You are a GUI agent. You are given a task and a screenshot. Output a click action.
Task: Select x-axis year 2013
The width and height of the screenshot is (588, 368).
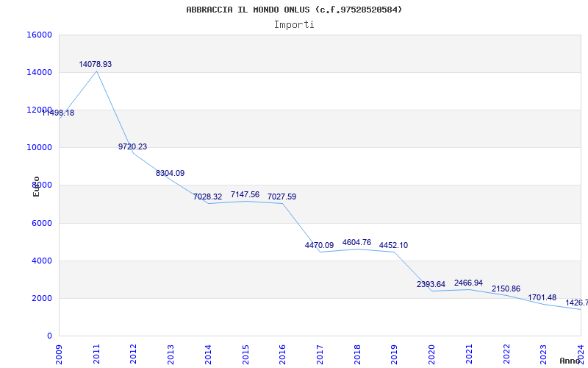171,355
